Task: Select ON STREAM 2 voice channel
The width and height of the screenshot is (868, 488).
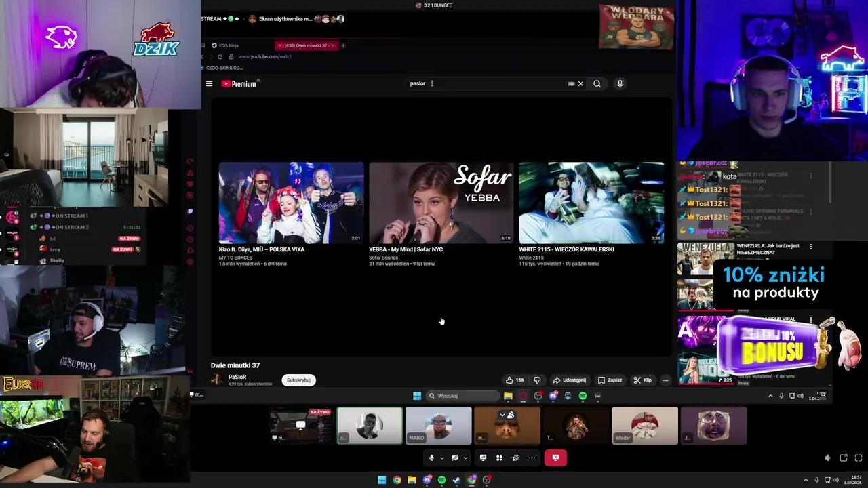Action: 64,227
